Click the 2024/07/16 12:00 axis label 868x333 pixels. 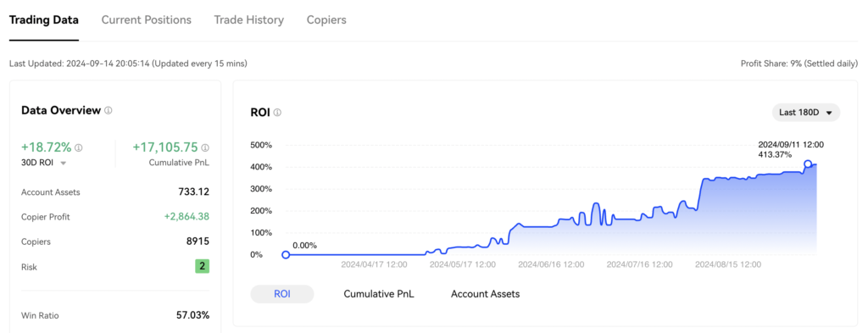point(640,264)
